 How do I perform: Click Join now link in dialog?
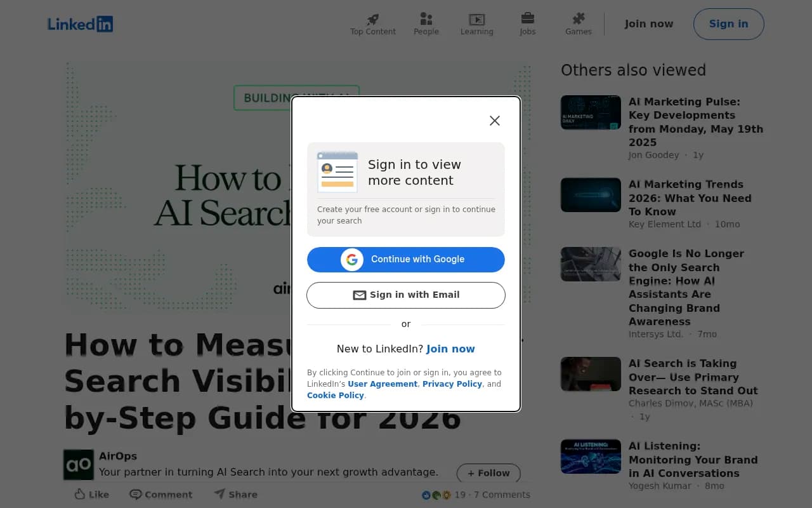(x=450, y=349)
